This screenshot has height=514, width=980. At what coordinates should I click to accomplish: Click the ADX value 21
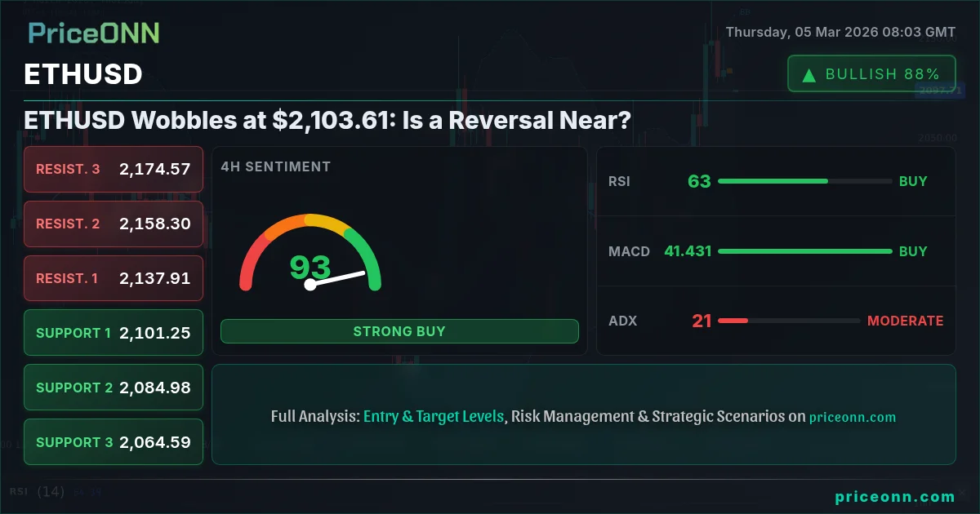pos(702,321)
